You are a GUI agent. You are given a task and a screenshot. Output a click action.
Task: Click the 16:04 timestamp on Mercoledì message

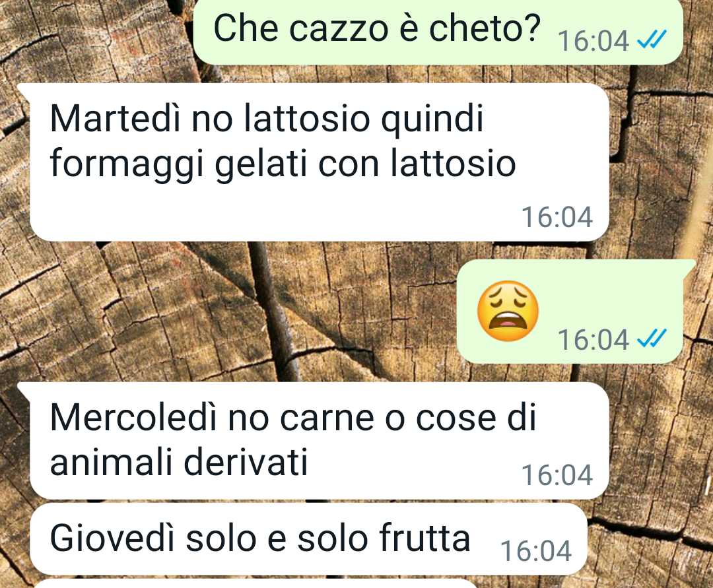(x=557, y=475)
